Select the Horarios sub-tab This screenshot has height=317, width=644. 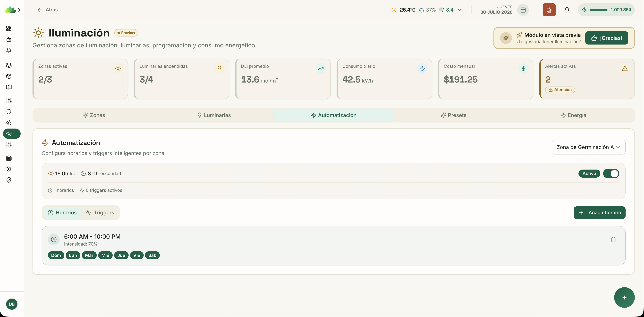62,212
